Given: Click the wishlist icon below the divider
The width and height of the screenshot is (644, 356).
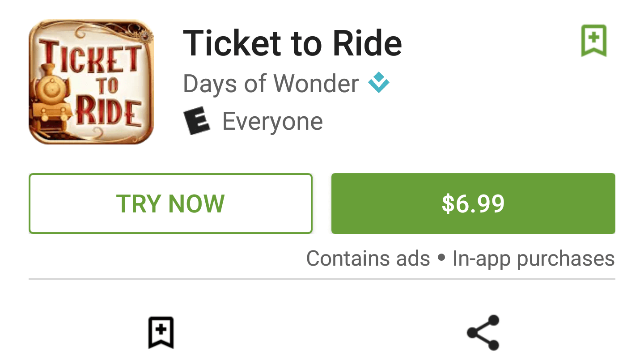Looking at the screenshot, I should pos(161,333).
